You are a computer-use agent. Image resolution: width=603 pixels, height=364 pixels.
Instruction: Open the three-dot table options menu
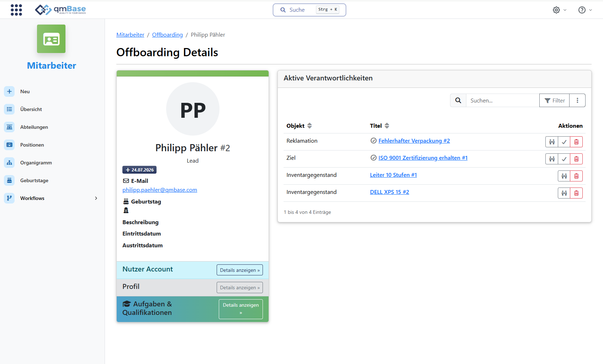click(x=577, y=100)
